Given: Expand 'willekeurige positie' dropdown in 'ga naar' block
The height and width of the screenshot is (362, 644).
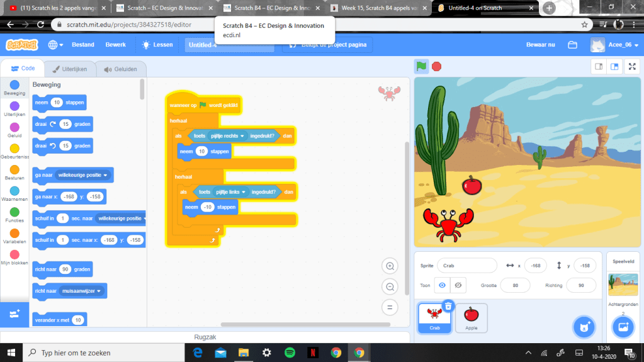Looking at the screenshot, I should (x=105, y=175).
